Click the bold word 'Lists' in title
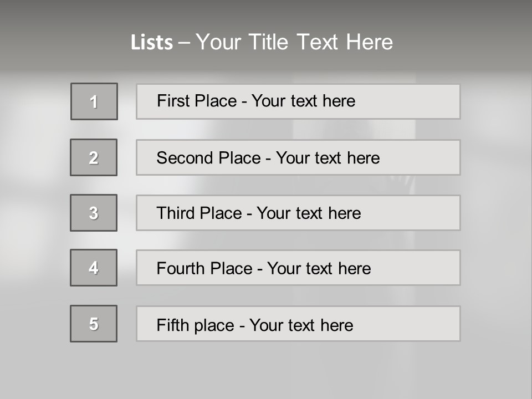The width and height of the screenshot is (532, 399). 152,42
